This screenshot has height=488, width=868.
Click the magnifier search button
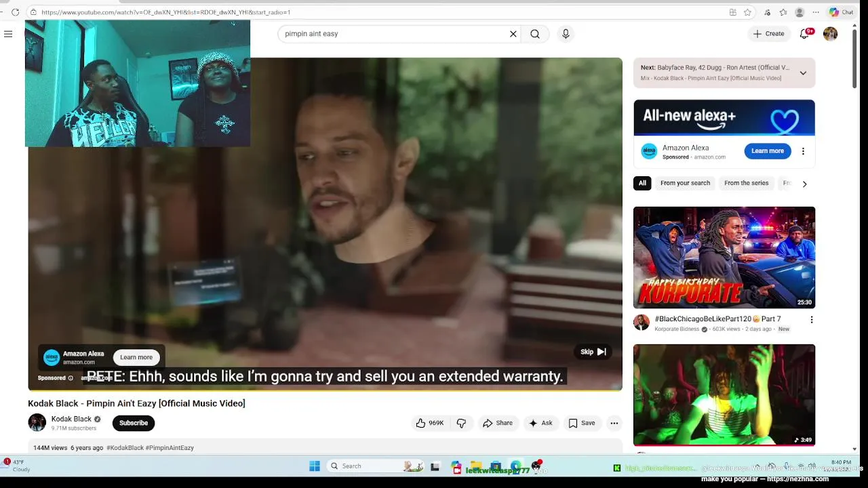pos(535,34)
